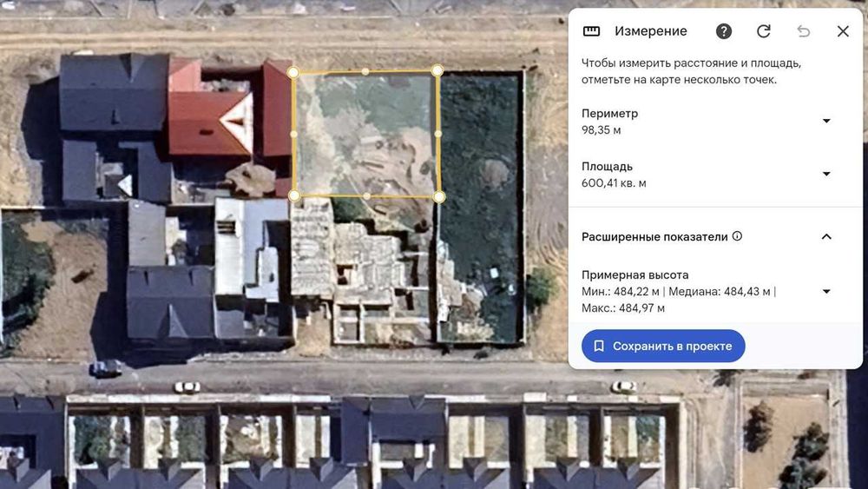Open the Площадь units dropdown
This screenshot has width=868, height=489.
[826, 174]
